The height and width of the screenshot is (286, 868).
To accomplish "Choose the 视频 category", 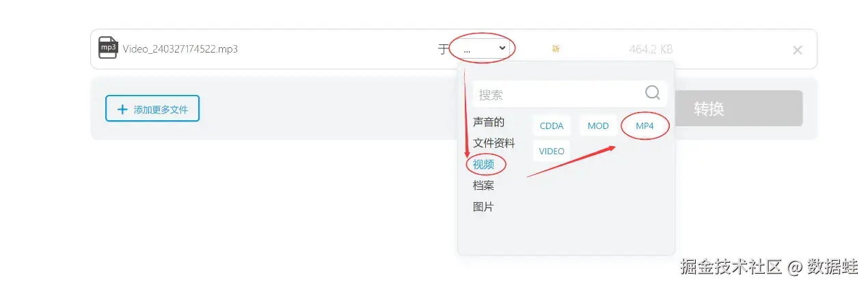I will click(x=483, y=165).
